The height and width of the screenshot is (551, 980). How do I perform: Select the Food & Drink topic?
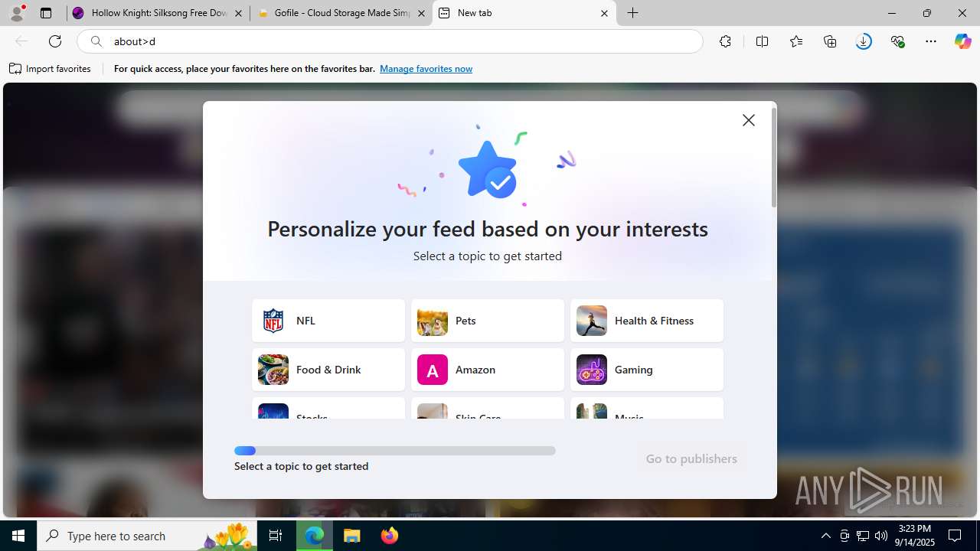pos(328,370)
